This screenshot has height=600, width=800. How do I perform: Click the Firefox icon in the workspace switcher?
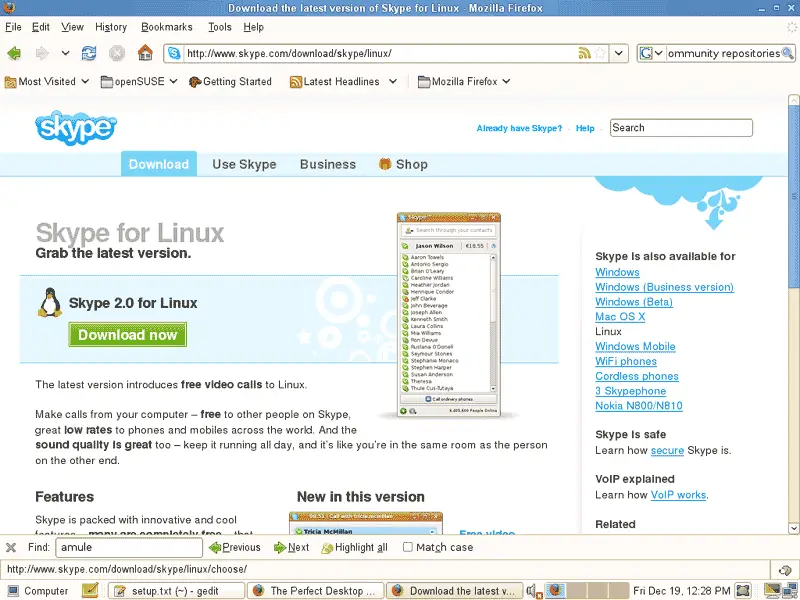click(x=555, y=590)
